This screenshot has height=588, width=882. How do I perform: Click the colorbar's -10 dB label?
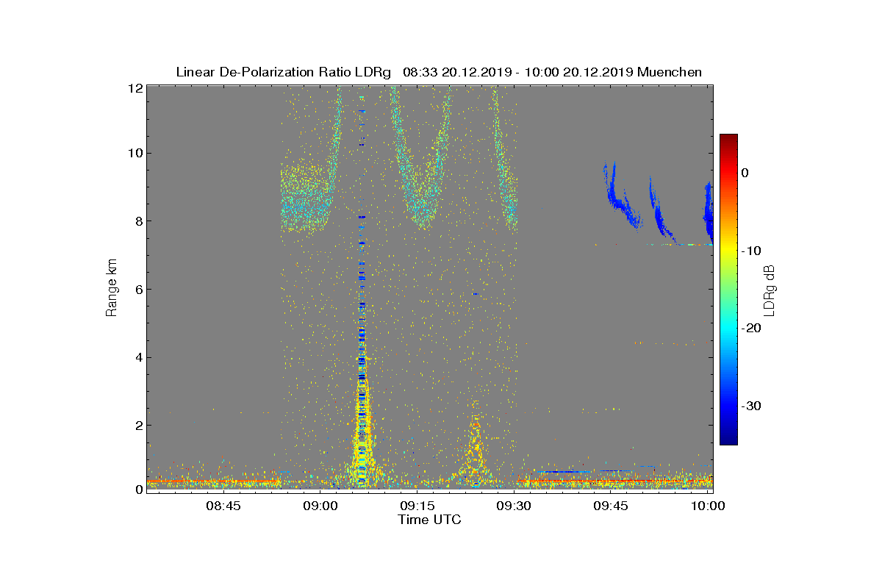[750, 251]
